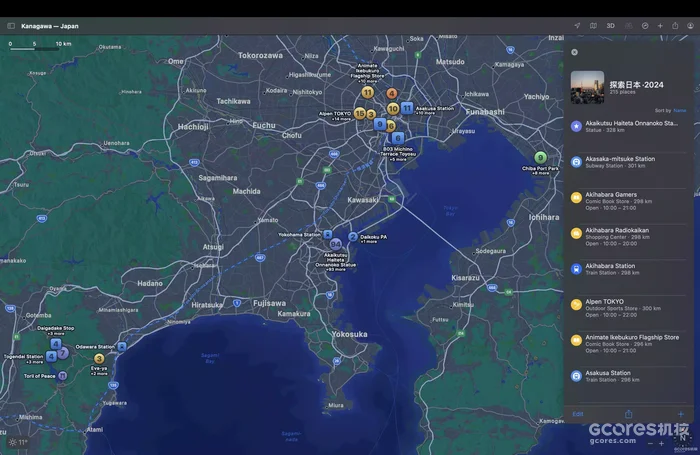This screenshot has width=700, height=455.
Task: Select Akasaka-mitsuke Station in the guide list
Action: [x=629, y=162]
